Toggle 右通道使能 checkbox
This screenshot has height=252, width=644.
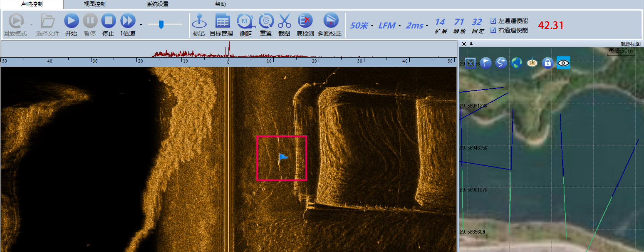click(x=493, y=30)
